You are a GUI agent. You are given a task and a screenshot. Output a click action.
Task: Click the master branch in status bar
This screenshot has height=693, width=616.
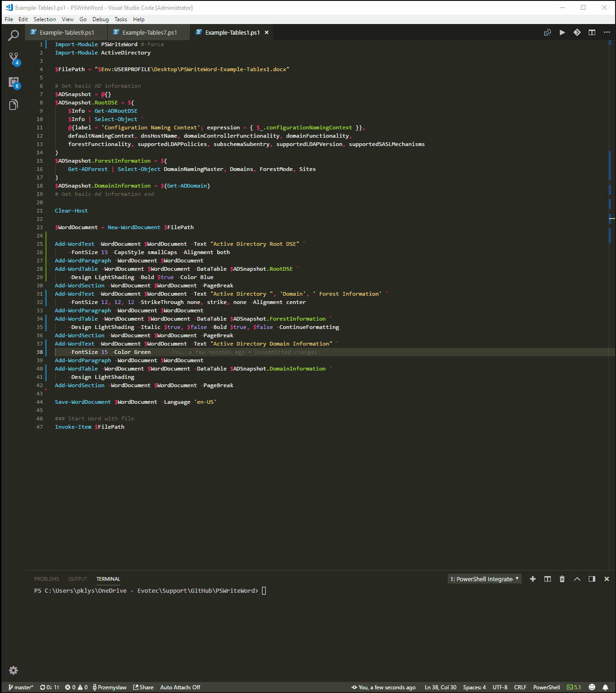21,687
